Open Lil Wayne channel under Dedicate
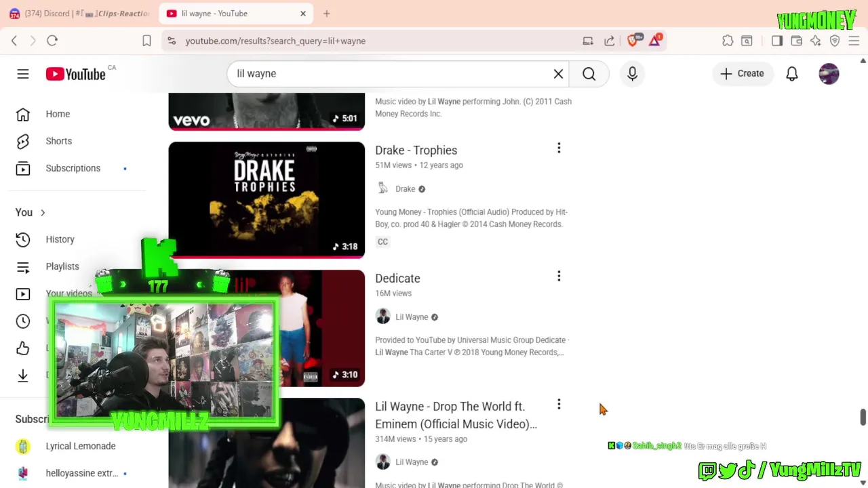This screenshot has height=488, width=868. [x=412, y=317]
